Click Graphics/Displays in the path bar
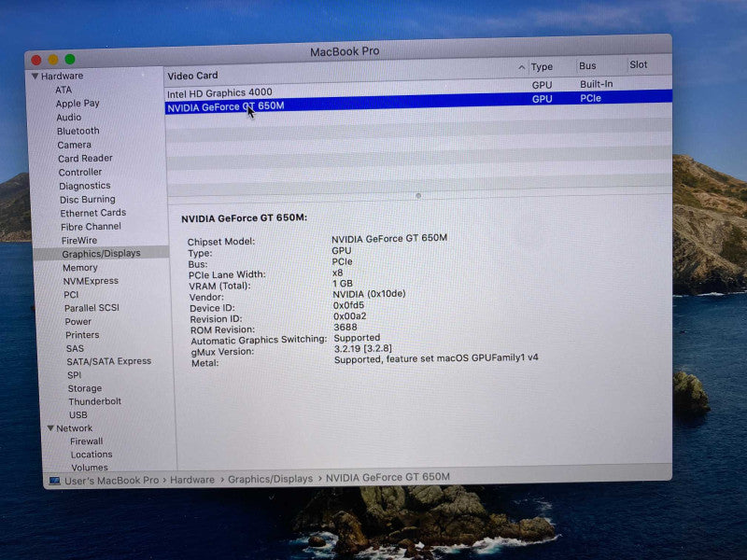 click(x=270, y=479)
